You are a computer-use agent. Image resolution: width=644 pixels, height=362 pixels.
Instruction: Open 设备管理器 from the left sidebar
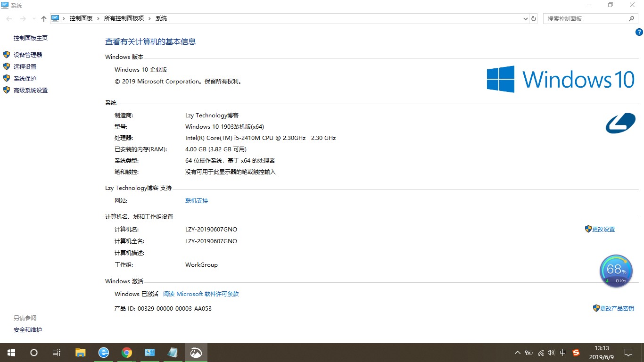pos(28,55)
